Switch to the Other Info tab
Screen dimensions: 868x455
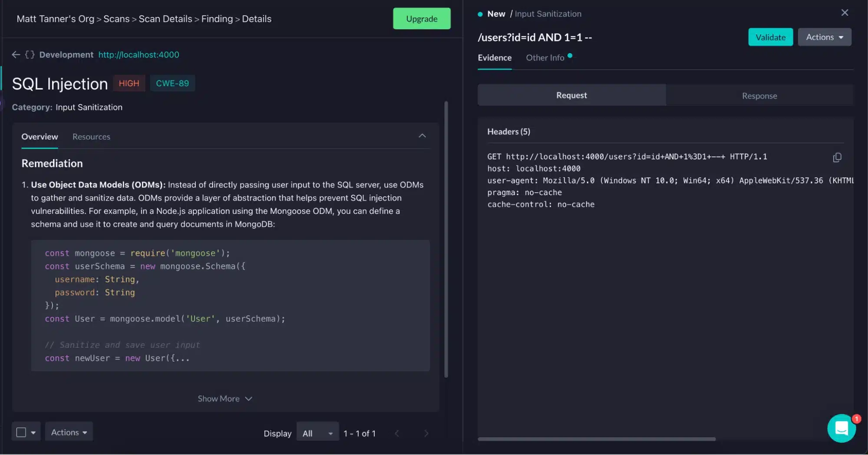point(545,58)
